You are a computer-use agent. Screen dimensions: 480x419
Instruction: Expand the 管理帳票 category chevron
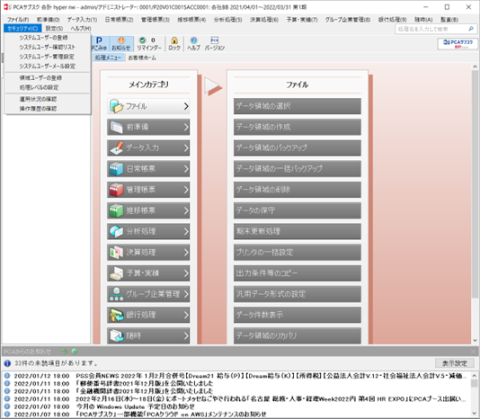186,190
